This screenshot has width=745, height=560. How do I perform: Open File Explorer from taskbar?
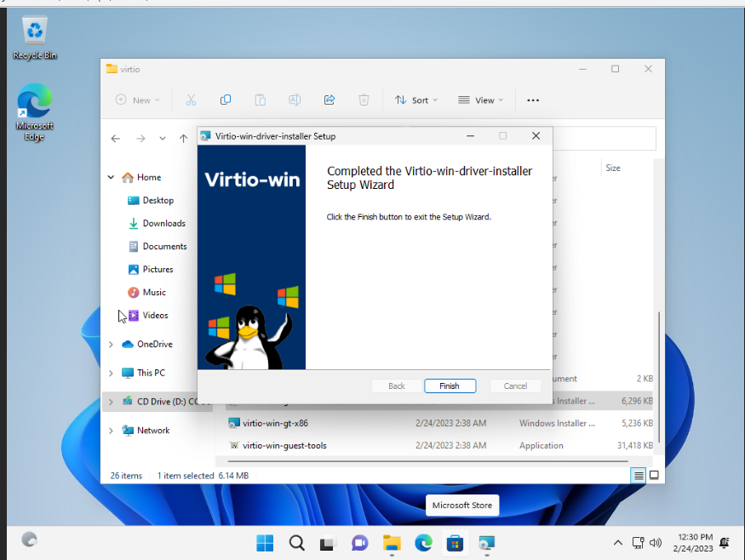392,543
